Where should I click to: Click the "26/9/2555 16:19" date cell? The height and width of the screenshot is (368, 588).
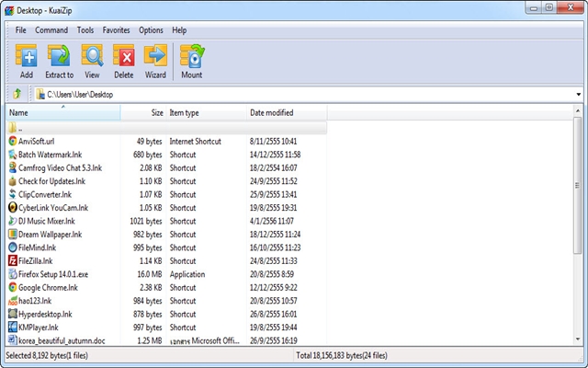[x=274, y=340]
